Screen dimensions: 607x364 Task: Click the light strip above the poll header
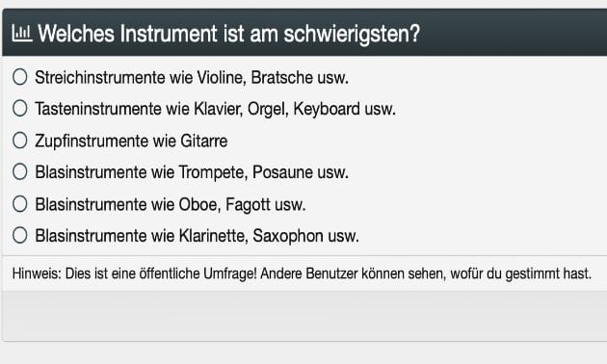click(x=303, y=4)
